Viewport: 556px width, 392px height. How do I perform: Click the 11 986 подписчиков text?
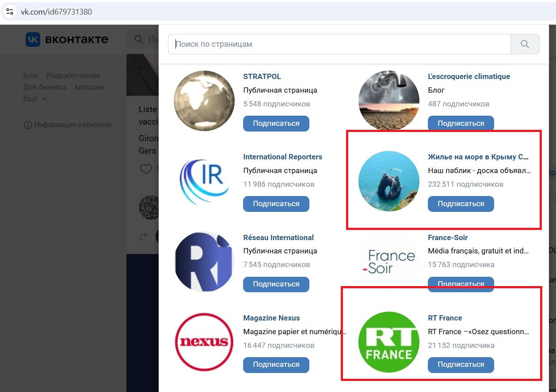[279, 185]
